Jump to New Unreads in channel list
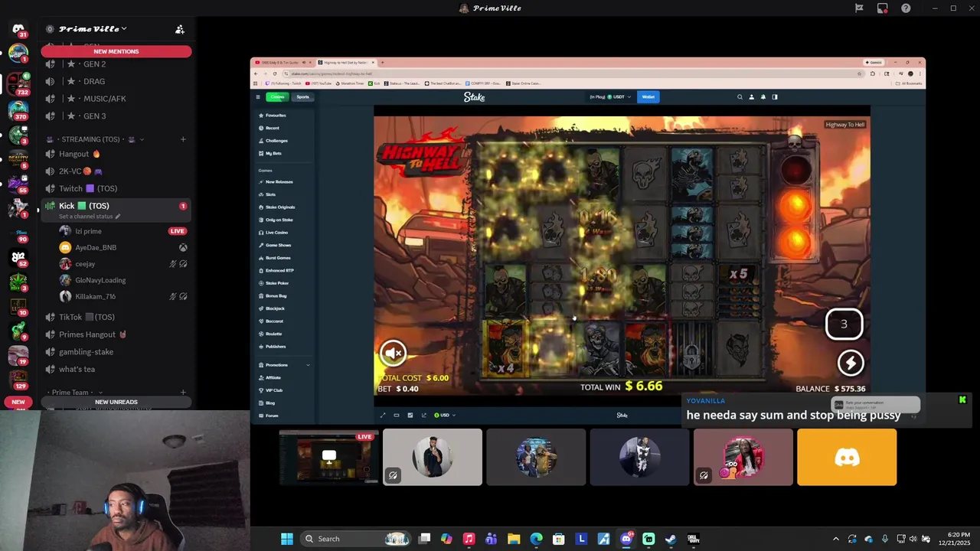 click(x=116, y=402)
